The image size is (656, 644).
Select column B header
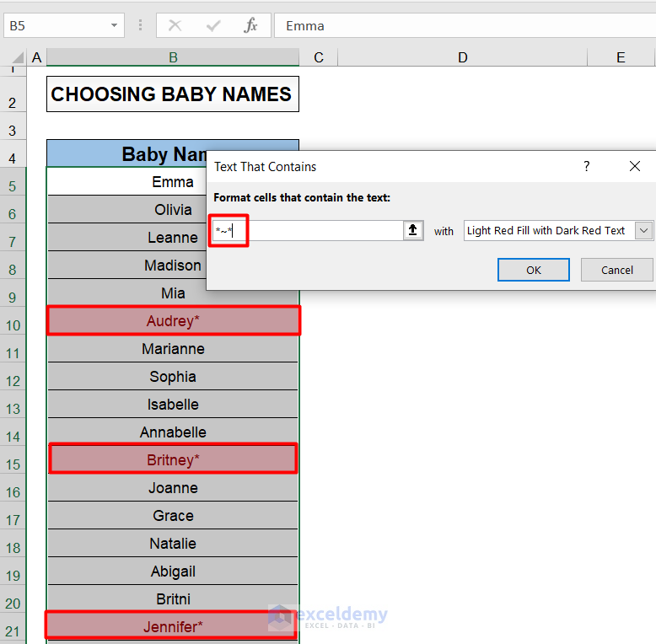(173, 57)
